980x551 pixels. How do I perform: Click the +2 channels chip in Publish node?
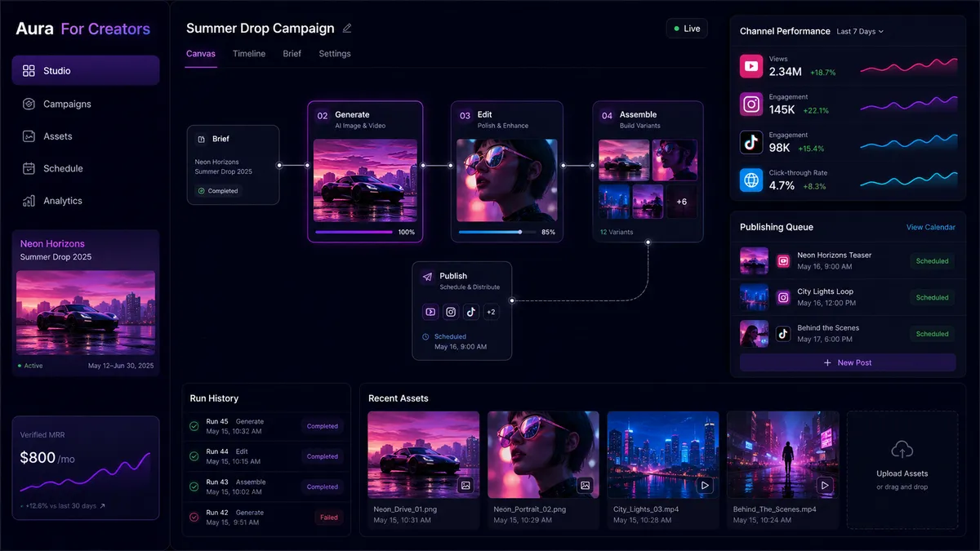click(x=491, y=312)
